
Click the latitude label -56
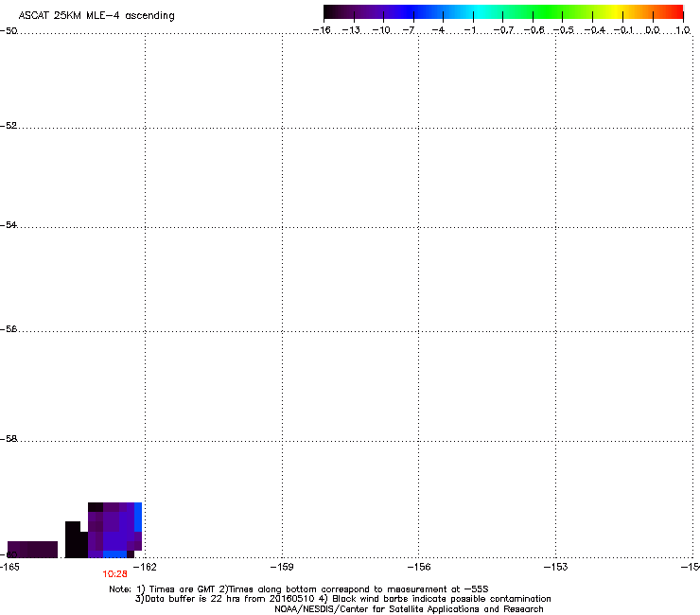[x=9, y=329]
